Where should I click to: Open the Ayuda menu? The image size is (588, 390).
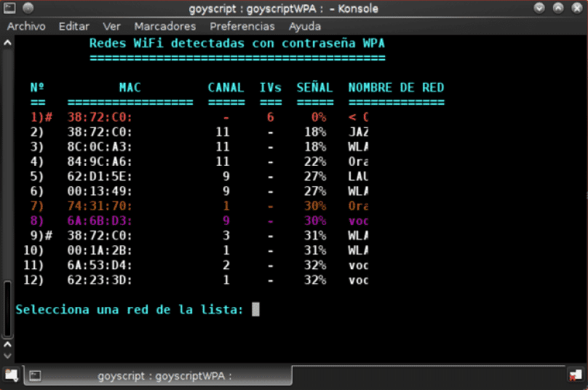304,26
